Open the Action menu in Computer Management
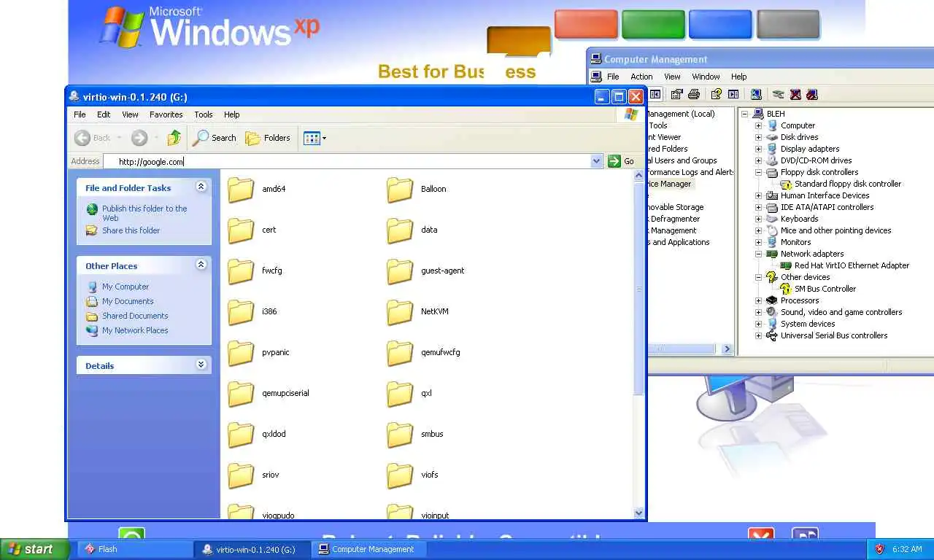The height and width of the screenshot is (560, 934). (641, 77)
